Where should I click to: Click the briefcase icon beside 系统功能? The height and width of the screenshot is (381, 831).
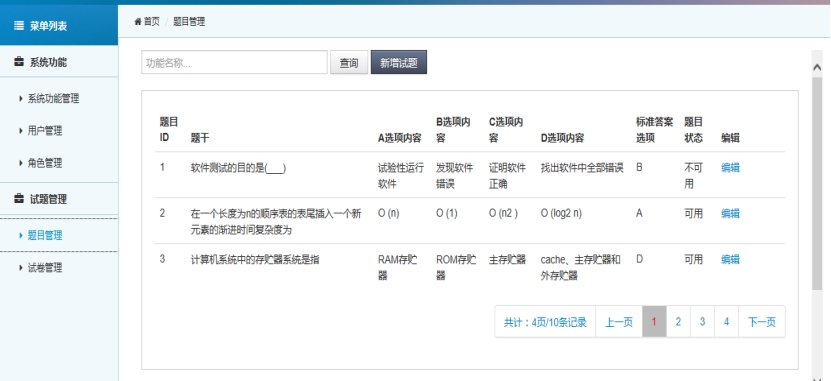point(19,62)
